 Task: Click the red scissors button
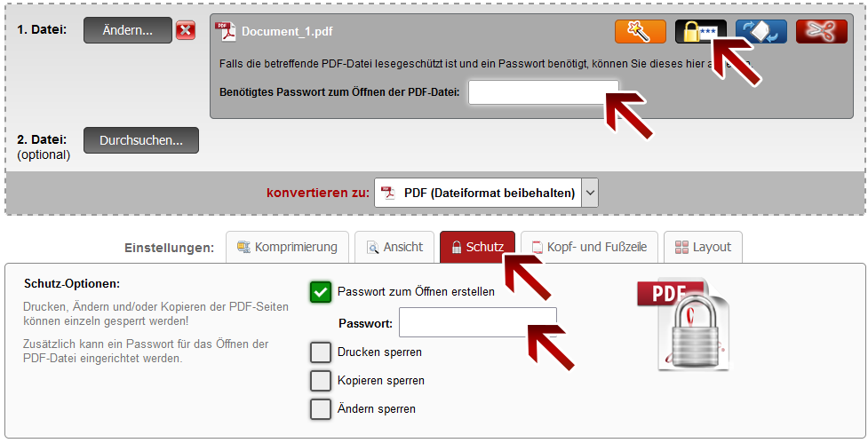tap(821, 31)
